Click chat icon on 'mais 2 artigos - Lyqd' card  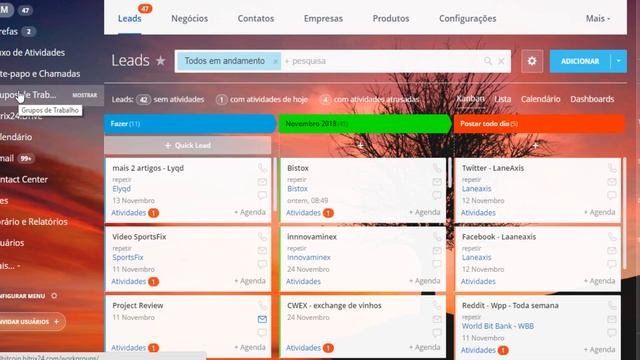click(x=262, y=196)
